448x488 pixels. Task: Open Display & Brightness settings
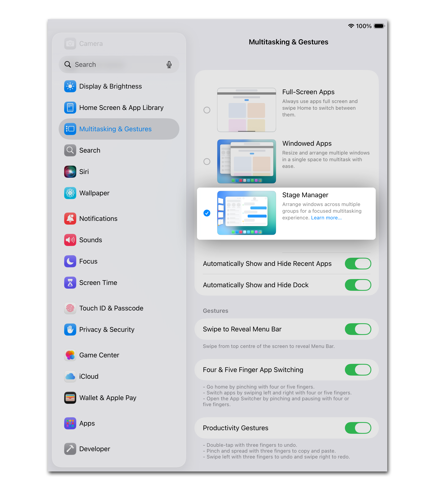coord(119,86)
